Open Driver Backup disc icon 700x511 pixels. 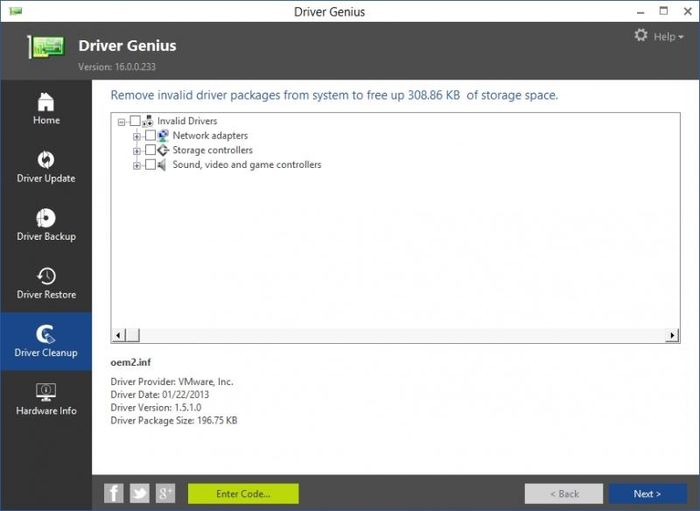pos(46,218)
